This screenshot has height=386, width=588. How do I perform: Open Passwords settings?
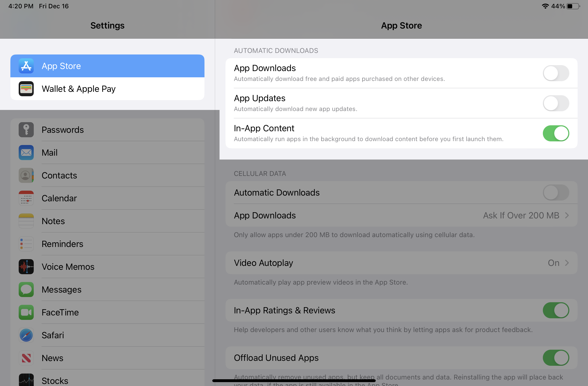107,130
